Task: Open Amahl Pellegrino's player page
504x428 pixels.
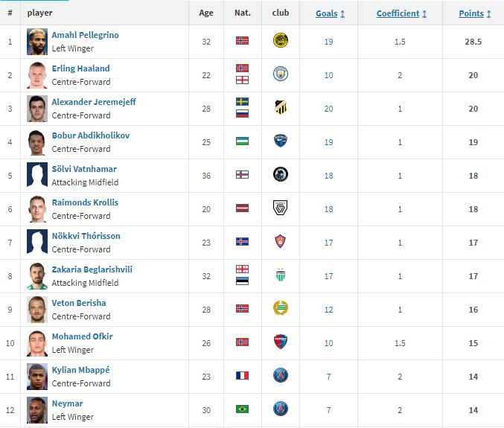Action: coord(85,35)
